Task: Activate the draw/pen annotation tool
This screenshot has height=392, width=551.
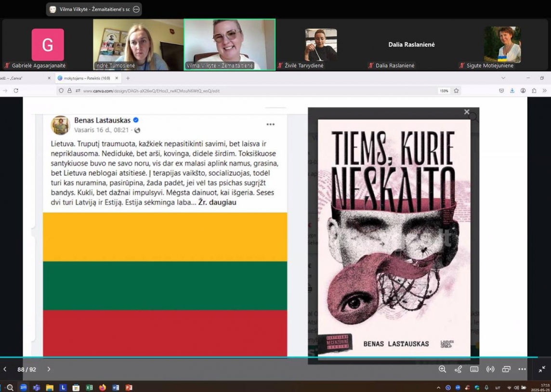Action: [458, 369]
